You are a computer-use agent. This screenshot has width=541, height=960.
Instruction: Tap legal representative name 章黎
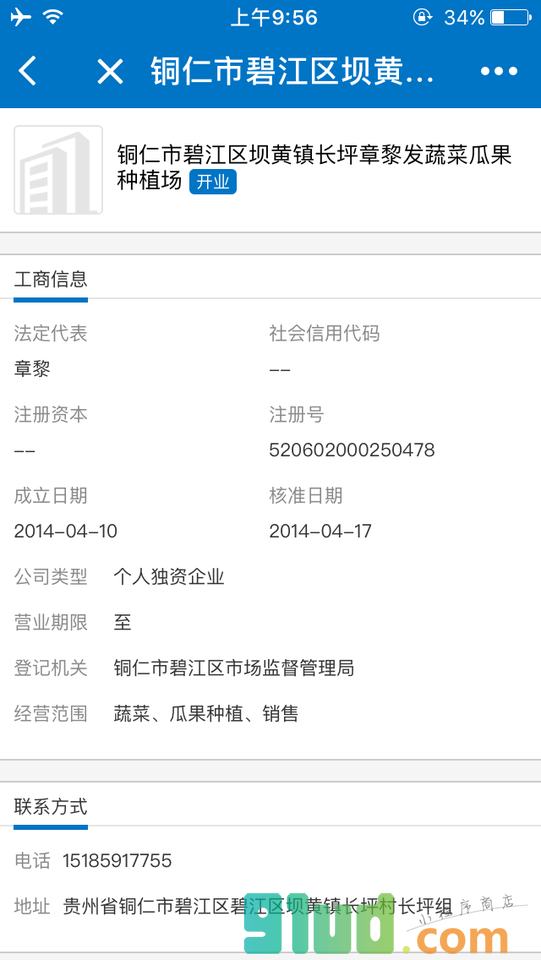click(32, 369)
